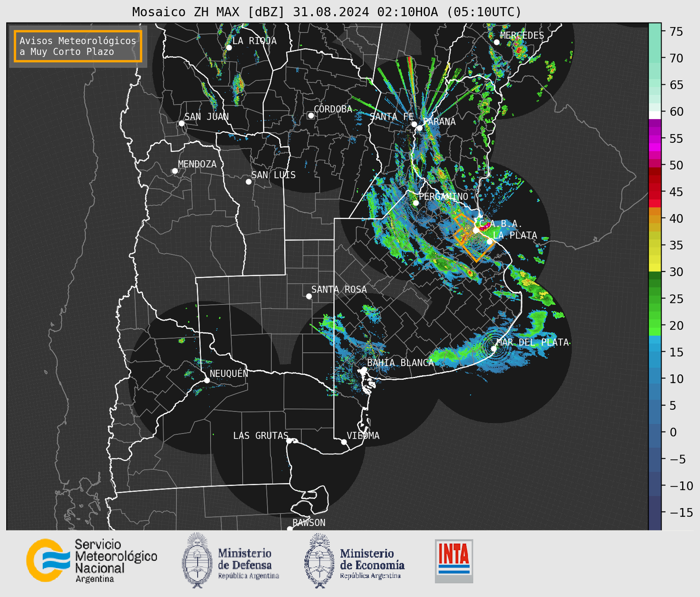Click the PARANÁ label

pyautogui.click(x=439, y=122)
